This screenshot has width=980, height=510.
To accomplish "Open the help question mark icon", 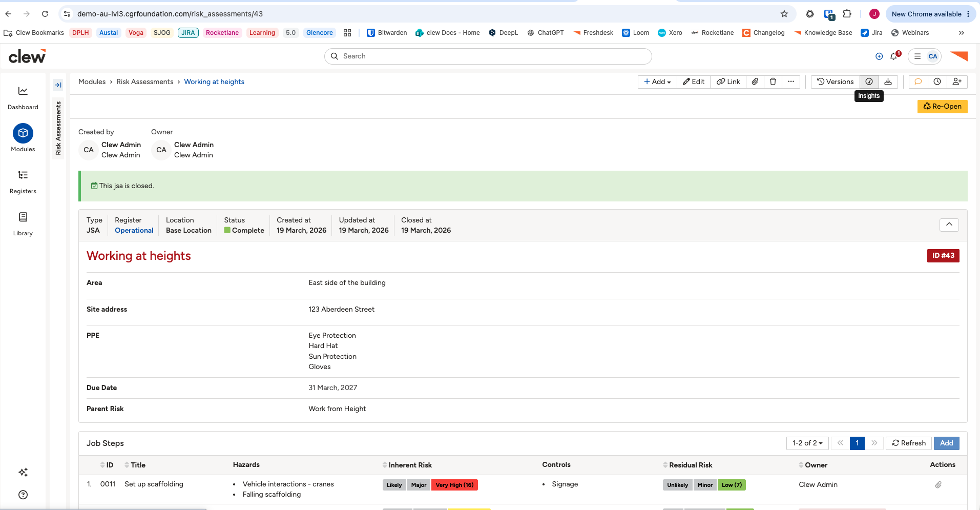I will [23, 495].
